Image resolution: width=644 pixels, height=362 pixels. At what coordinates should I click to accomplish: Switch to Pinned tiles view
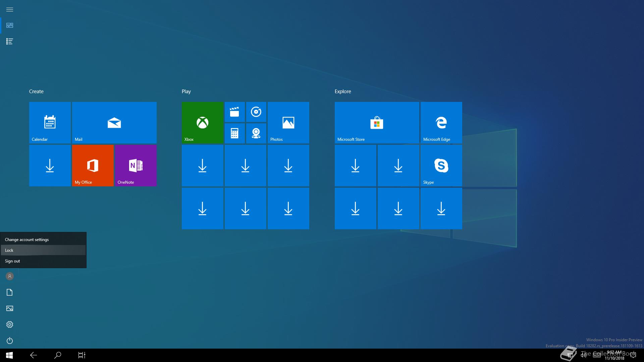[x=10, y=25]
